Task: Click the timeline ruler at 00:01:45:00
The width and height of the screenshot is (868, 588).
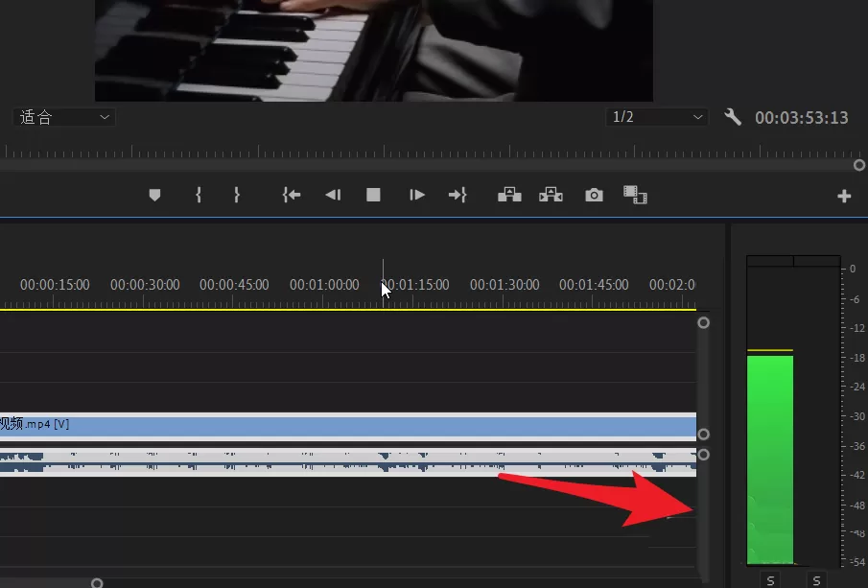Action: (594, 285)
